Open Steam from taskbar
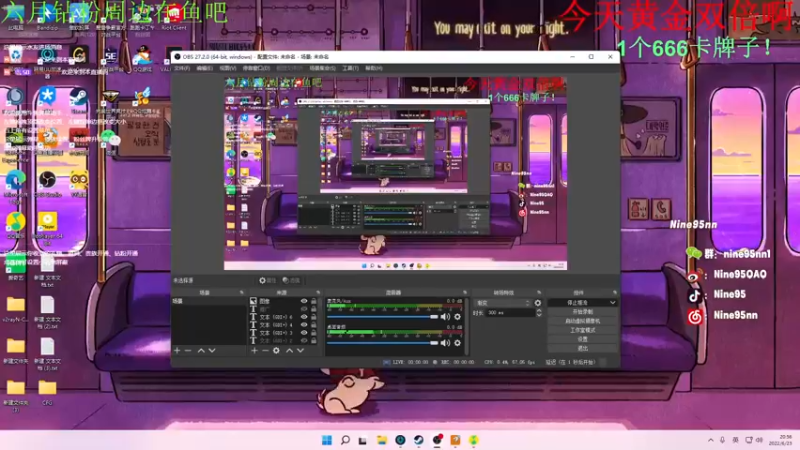This screenshot has height=450, width=800. 418,440
